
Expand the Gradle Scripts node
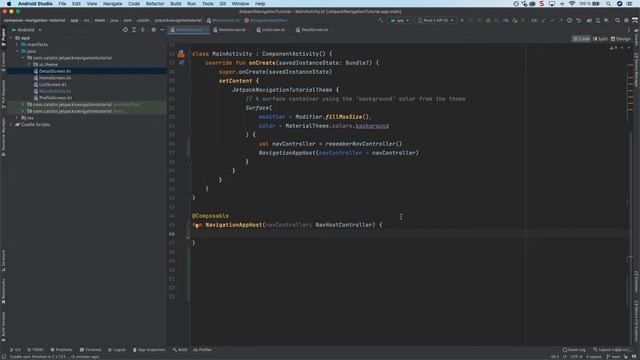point(11,124)
